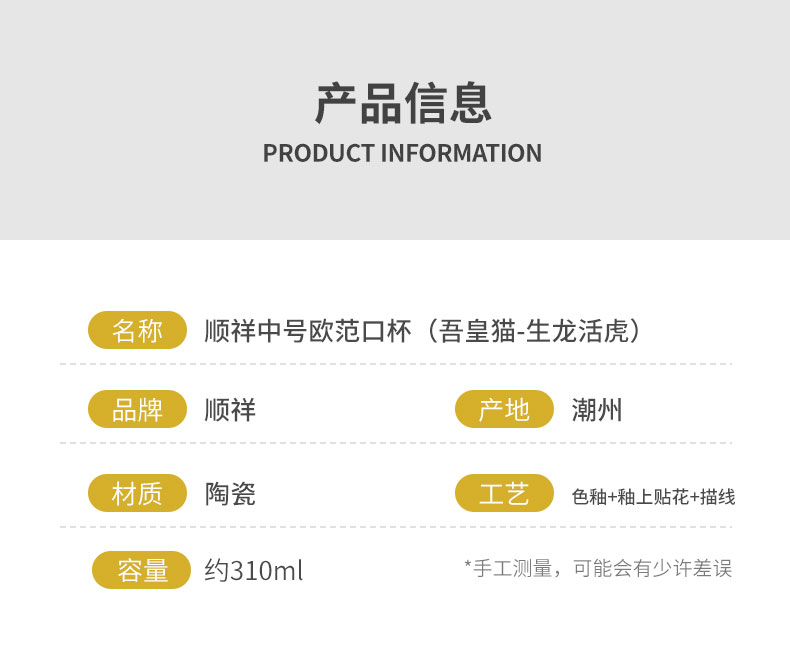Click the origin value 潮州

597,410
